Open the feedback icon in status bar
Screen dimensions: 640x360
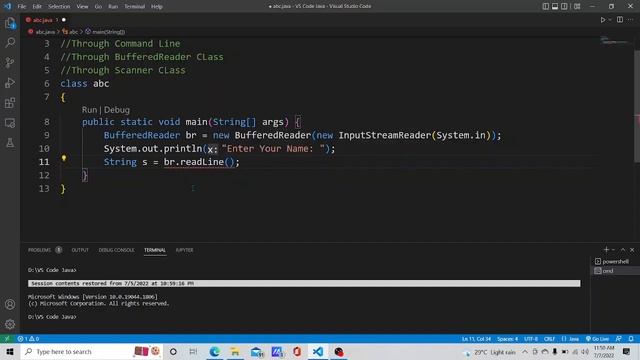[x=619, y=339]
